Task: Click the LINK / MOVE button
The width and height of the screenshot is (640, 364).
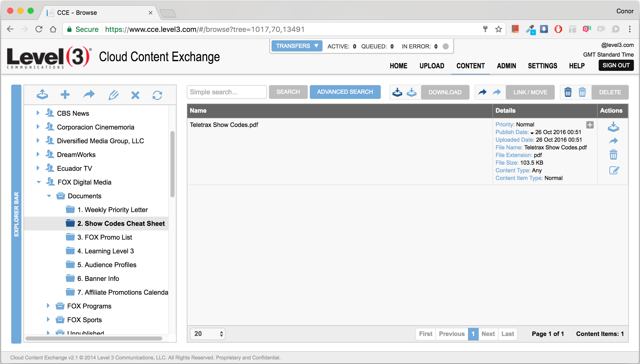Action: point(530,92)
